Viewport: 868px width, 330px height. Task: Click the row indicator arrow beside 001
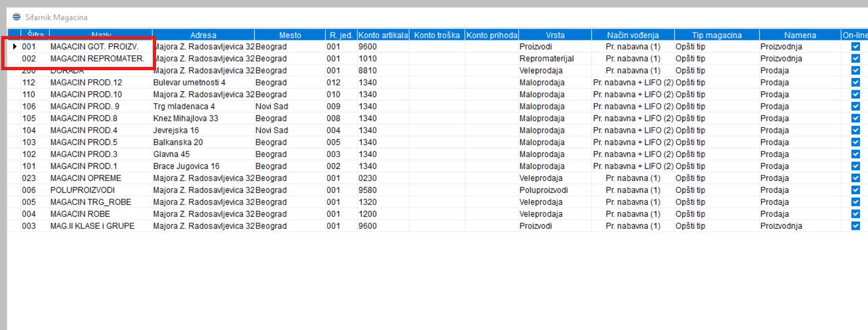15,47
